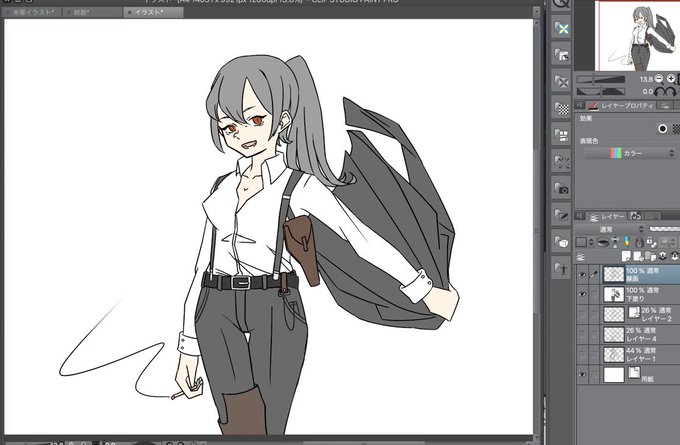The image size is (680, 445).
Task: Click Navigator preview thumbnail of illustration
Action: coord(640,36)
